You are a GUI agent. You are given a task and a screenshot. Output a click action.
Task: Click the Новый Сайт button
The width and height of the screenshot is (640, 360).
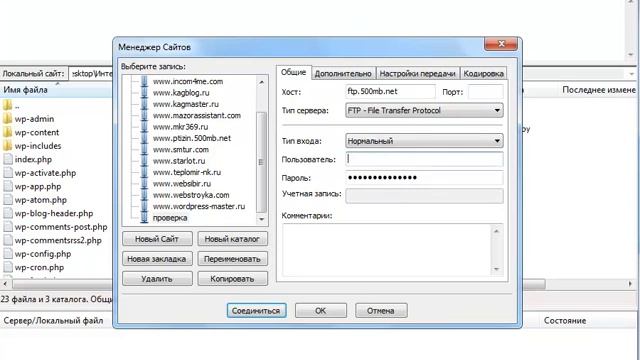tap(157, 239)
